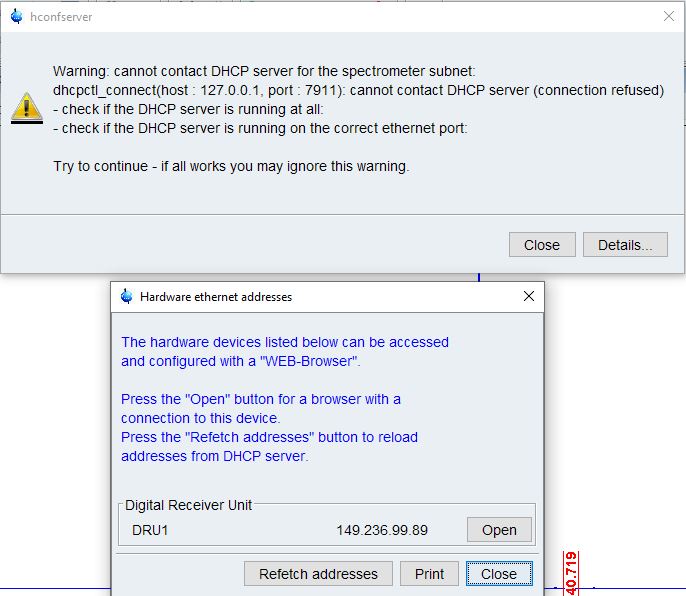The height and width of the screenshot is (596, 686).
Task: Close the hconfserver warning window with X
Action: pyautogui.click(x=668, y=16)
